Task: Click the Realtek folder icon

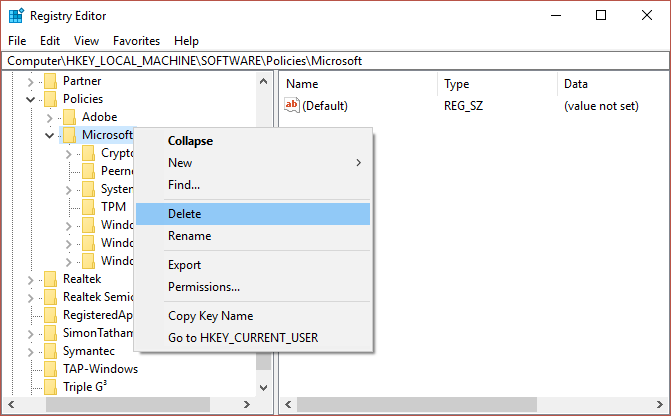Action: (x=50, y=279)
